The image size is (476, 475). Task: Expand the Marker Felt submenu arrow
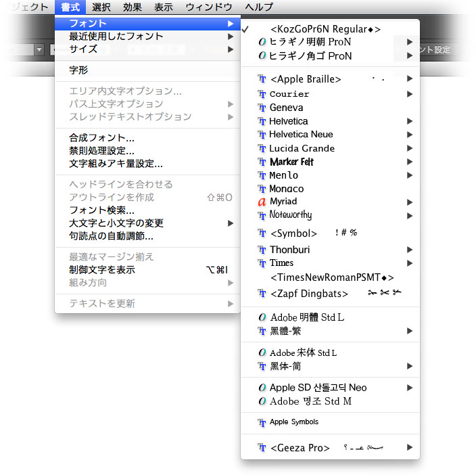[x=410, y=162]
